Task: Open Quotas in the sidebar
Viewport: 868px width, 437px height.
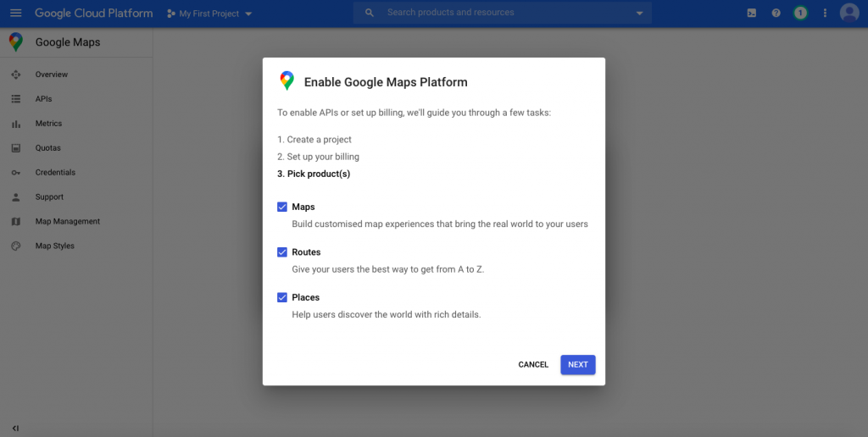Action: click(x=47, y=148)
